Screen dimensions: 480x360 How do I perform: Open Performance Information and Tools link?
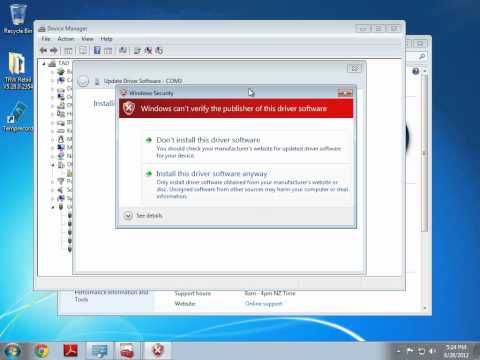click(111, 296)
